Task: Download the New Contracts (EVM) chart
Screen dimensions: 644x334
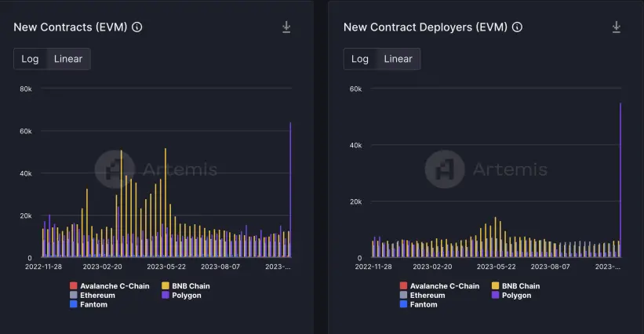Action: 286,27
